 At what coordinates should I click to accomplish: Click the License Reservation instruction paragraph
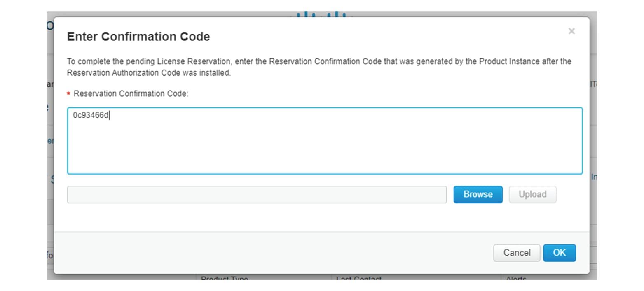[319, 67]
